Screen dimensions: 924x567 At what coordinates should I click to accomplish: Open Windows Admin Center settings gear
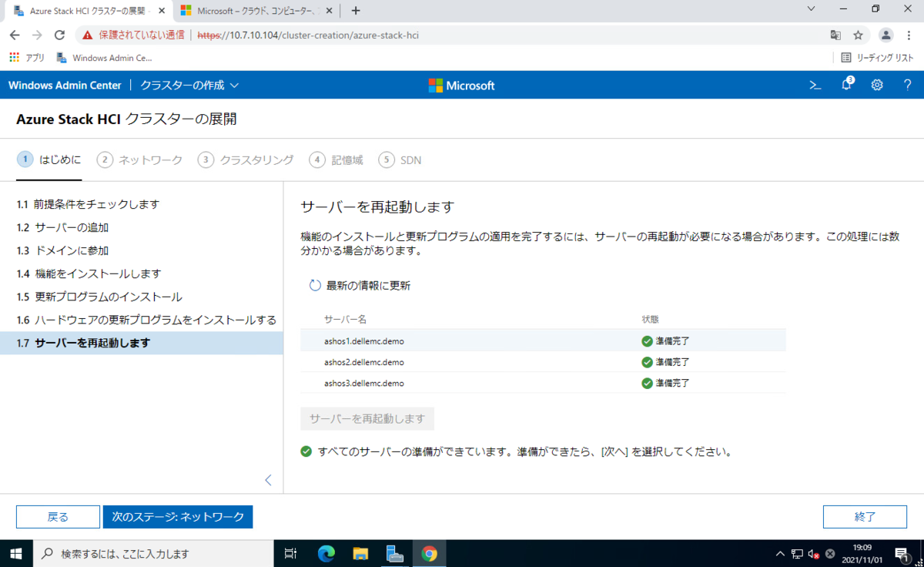pyautogui.click(x=877, y=85)
